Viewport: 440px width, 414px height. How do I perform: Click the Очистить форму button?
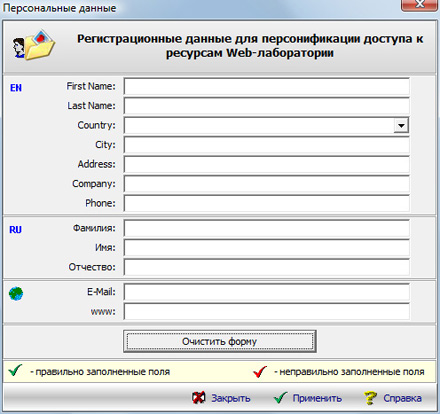(220, 341)
